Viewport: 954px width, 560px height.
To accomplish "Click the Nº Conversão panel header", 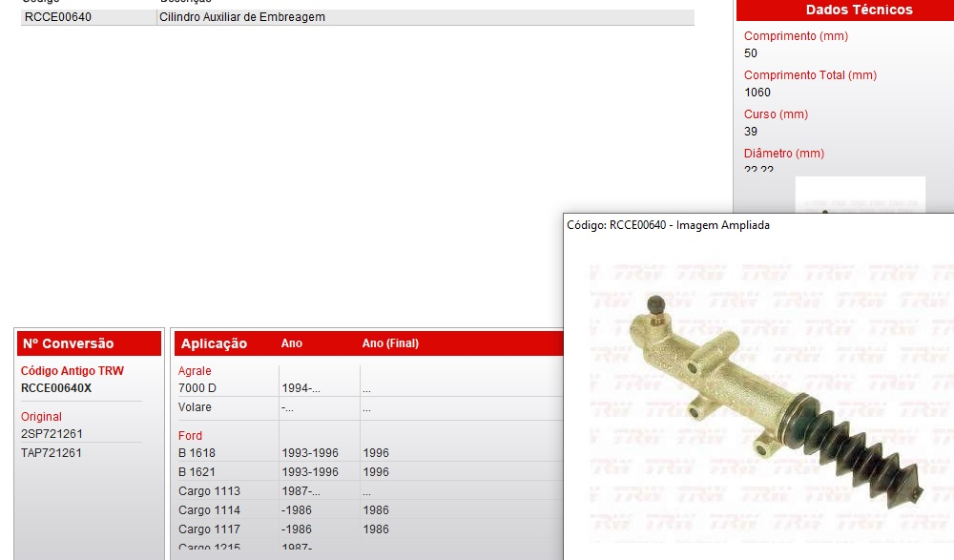I will [x=89, y=343].
